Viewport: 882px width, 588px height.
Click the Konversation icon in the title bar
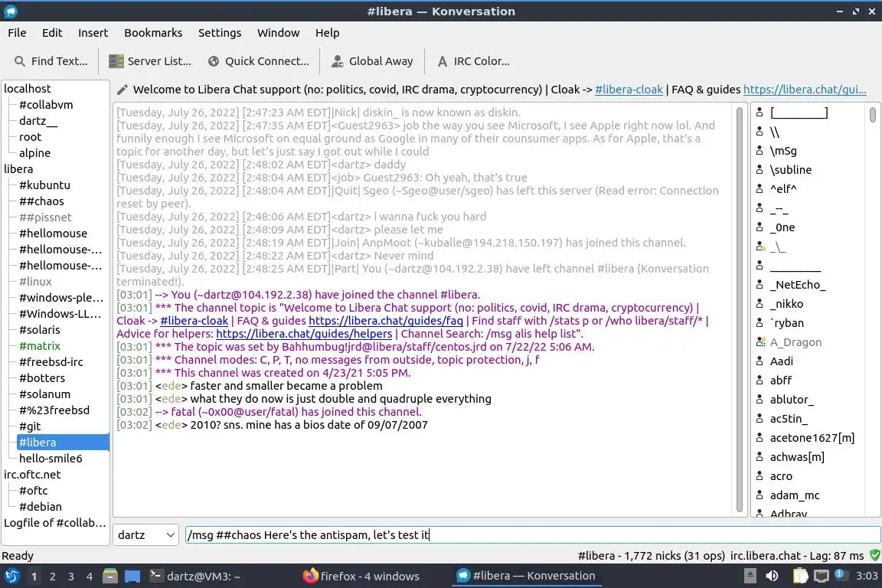[x=11, y=11]
